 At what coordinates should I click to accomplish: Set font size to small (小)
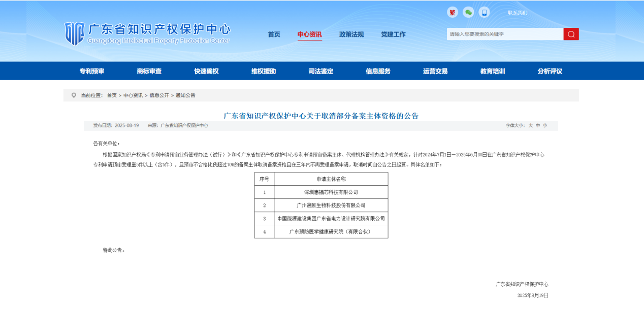coord(545,125)
